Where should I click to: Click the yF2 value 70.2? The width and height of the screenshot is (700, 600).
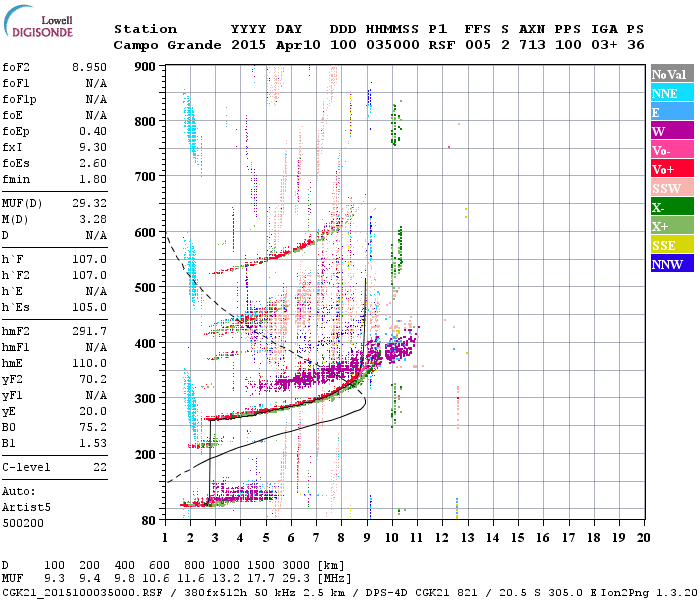[x=93, y=379]
